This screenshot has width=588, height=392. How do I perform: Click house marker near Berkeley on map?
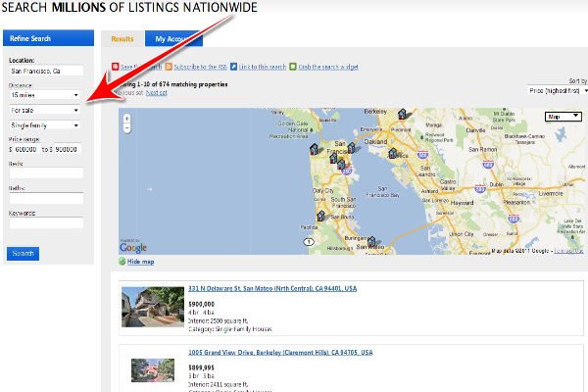tap(402, 116)
